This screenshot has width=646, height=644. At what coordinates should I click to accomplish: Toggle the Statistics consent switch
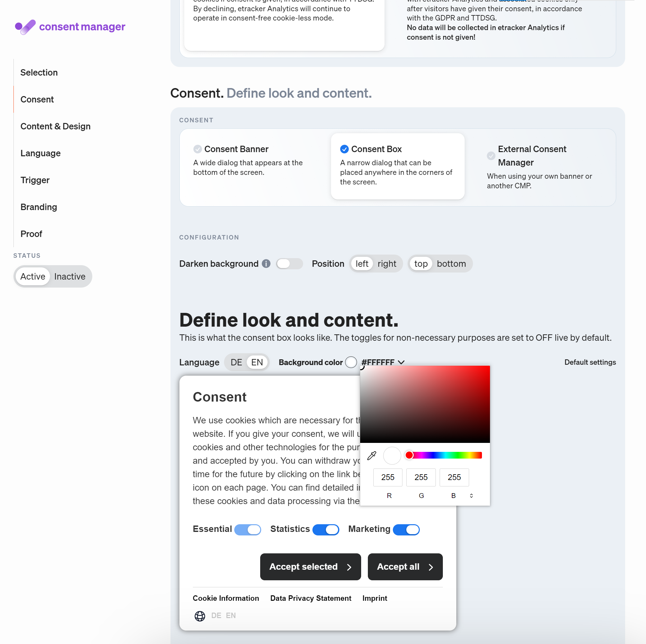[x=326, y=529]
